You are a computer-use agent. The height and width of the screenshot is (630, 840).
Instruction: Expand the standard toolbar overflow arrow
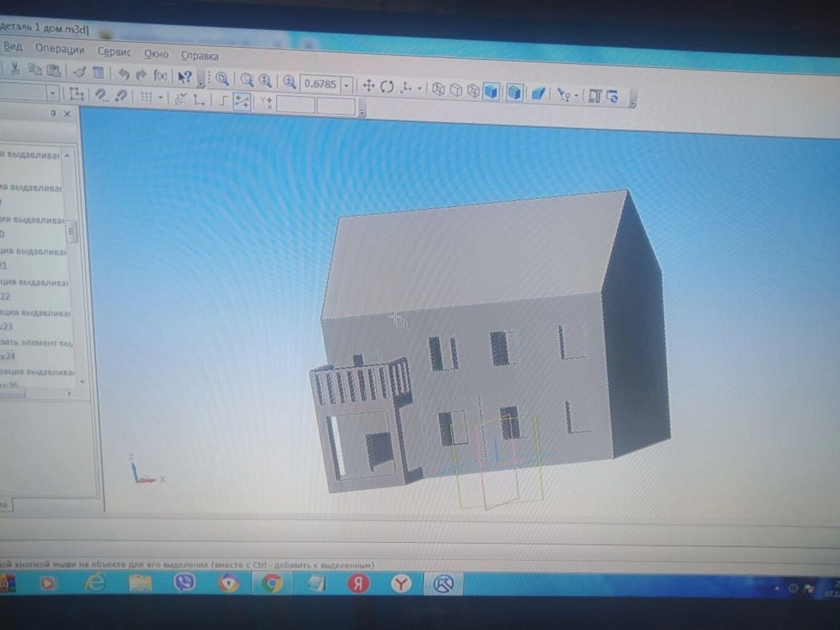201,82
